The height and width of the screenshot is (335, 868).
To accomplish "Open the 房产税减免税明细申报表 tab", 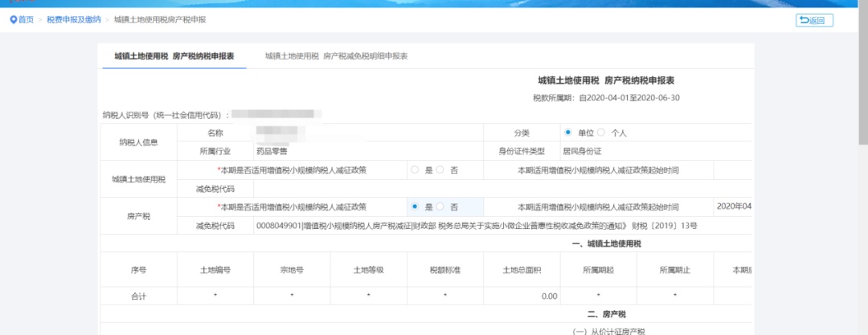I will tap(337, 56).
